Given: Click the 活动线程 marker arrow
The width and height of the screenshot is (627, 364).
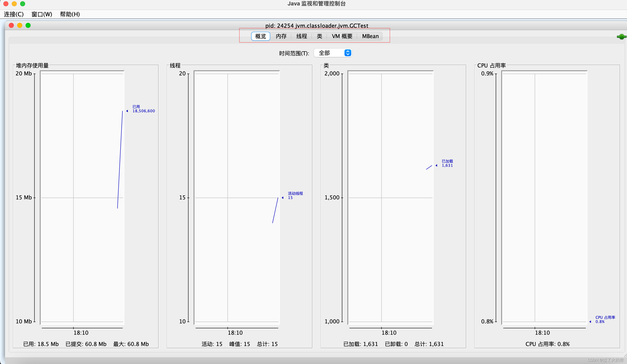Looking at the screenshot, I should tap(283, 198).
